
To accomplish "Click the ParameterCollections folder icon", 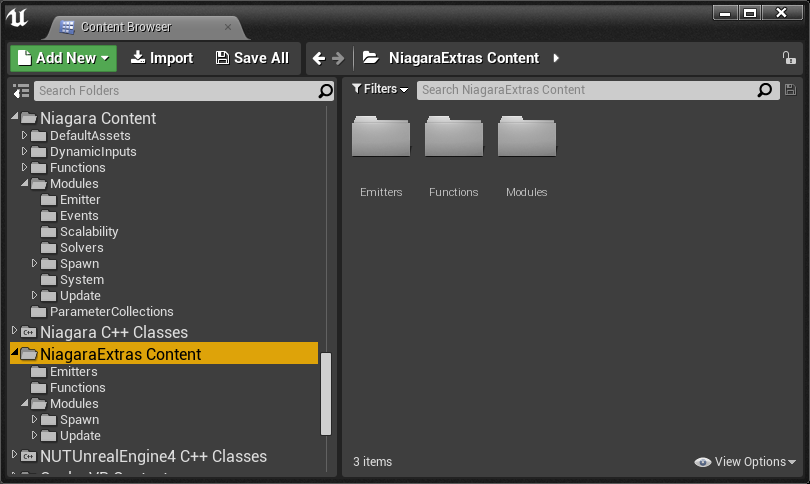I will tap(38, 311).
